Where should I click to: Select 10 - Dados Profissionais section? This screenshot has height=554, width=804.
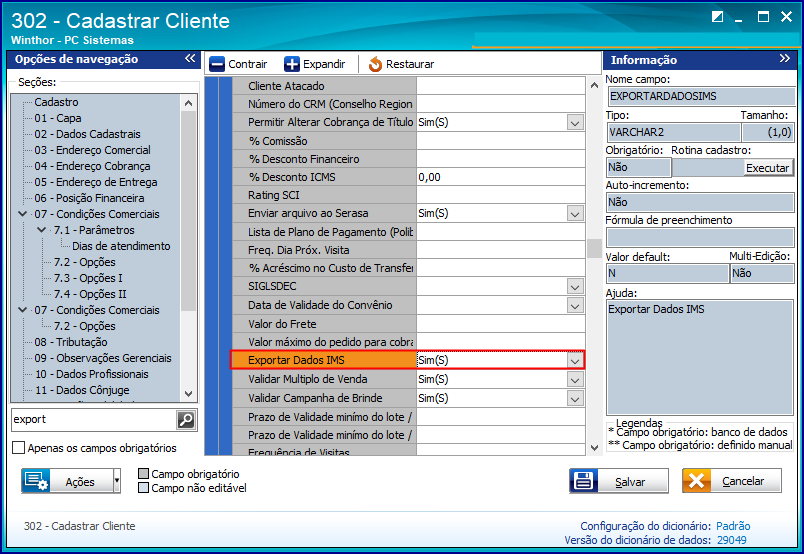91,374
